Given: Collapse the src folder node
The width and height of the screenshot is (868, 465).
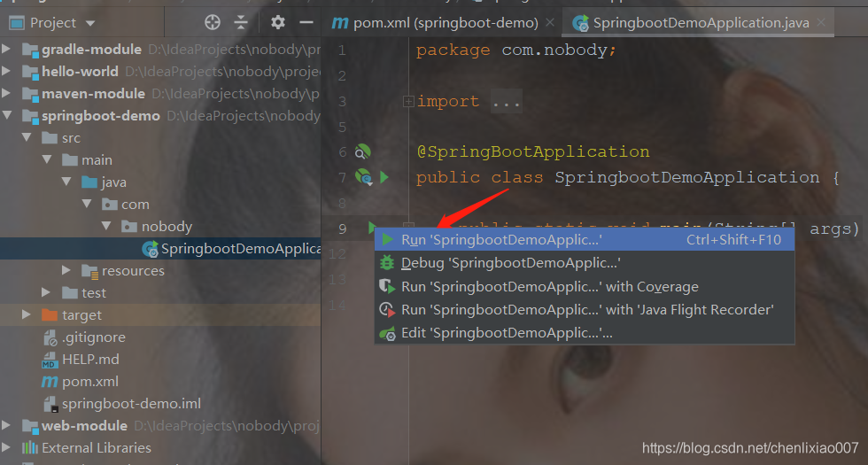Looking at the screenshot, I should (x=27, y=137).
